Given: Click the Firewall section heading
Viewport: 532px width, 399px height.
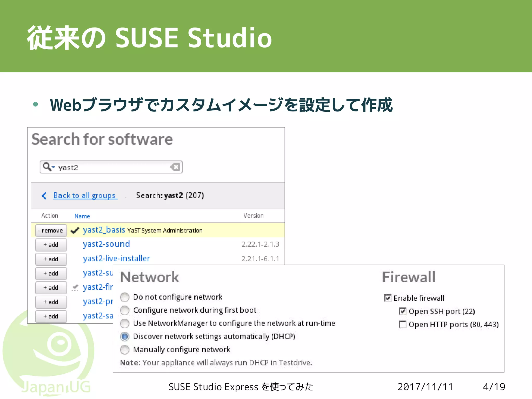Looking at the screenshot, I should click(x=409, y=277).
